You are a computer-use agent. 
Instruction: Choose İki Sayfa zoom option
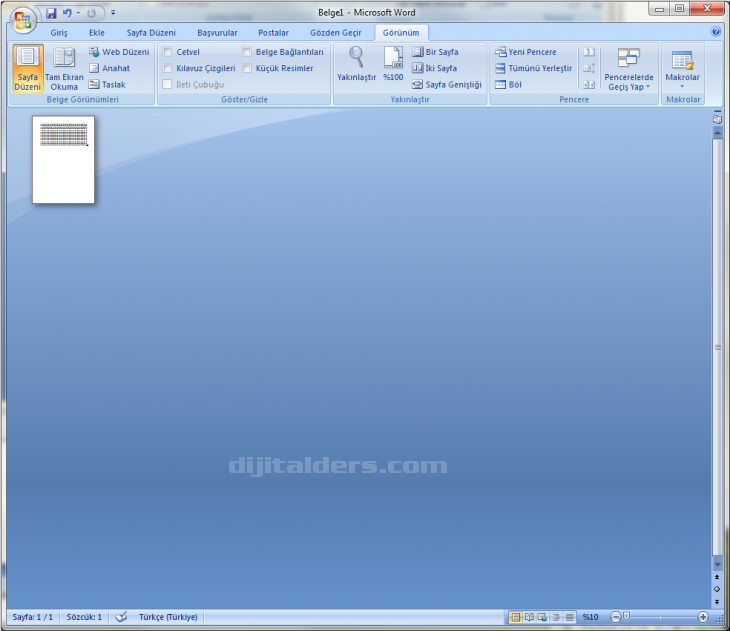click(x=434, y=68)
